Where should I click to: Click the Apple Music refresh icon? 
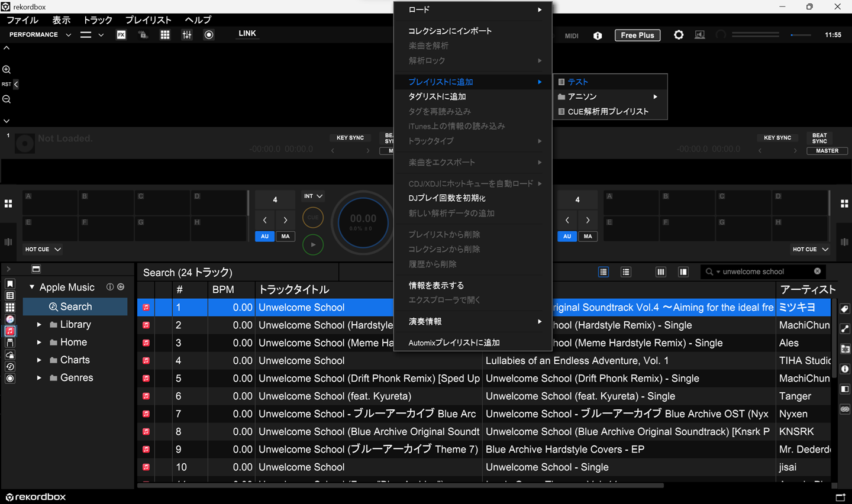121,287
